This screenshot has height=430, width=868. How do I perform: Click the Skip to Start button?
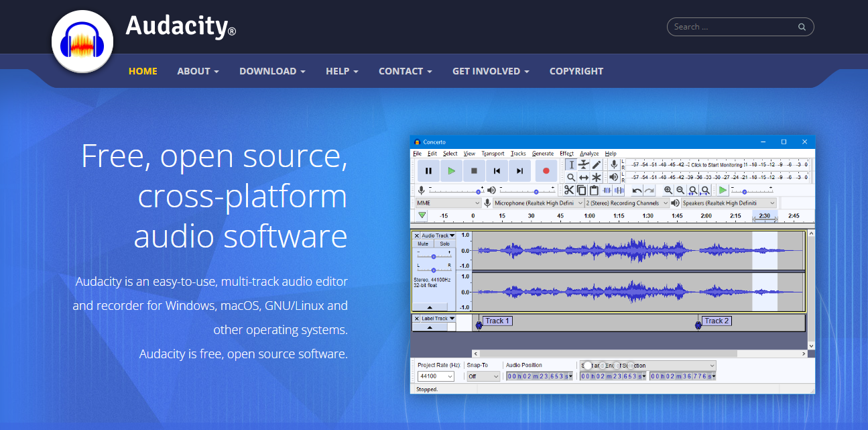[x=497, y=170]
